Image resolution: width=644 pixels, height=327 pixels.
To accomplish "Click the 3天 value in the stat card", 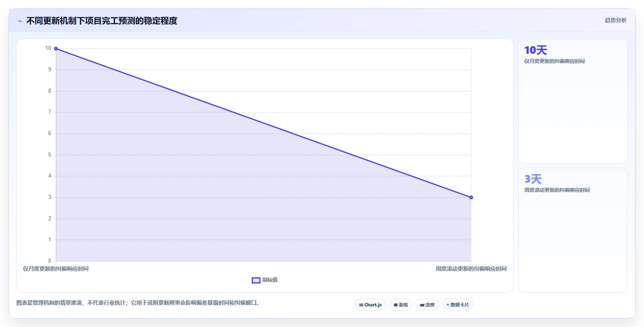I will 533,179.
